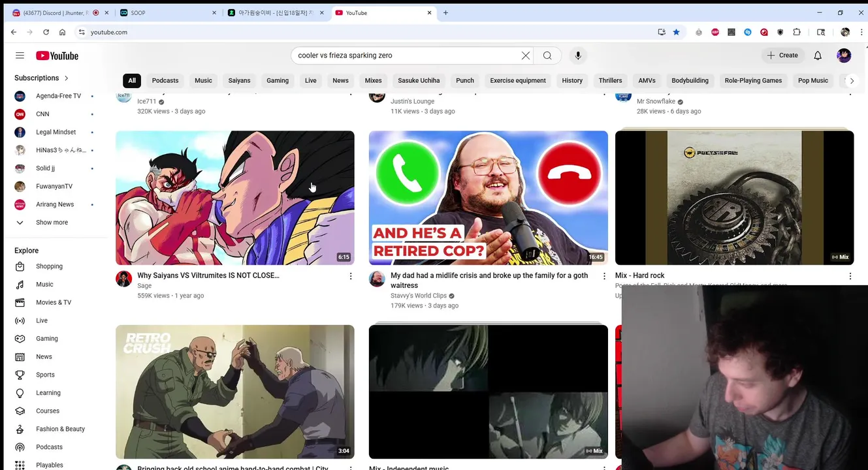Open Mr Snowflake channel link
This screenshot has width=868, height=470.
[x=656, y=101]
